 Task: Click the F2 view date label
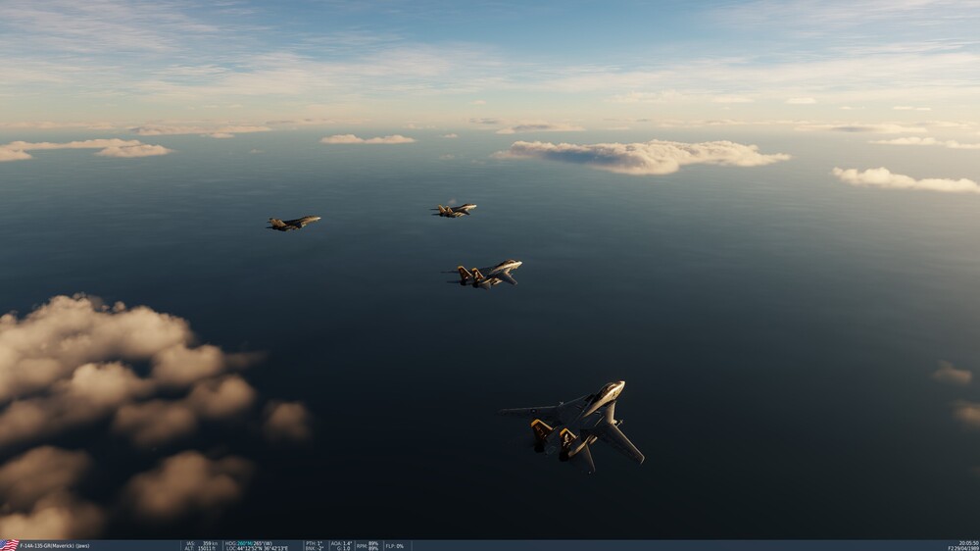963,548
